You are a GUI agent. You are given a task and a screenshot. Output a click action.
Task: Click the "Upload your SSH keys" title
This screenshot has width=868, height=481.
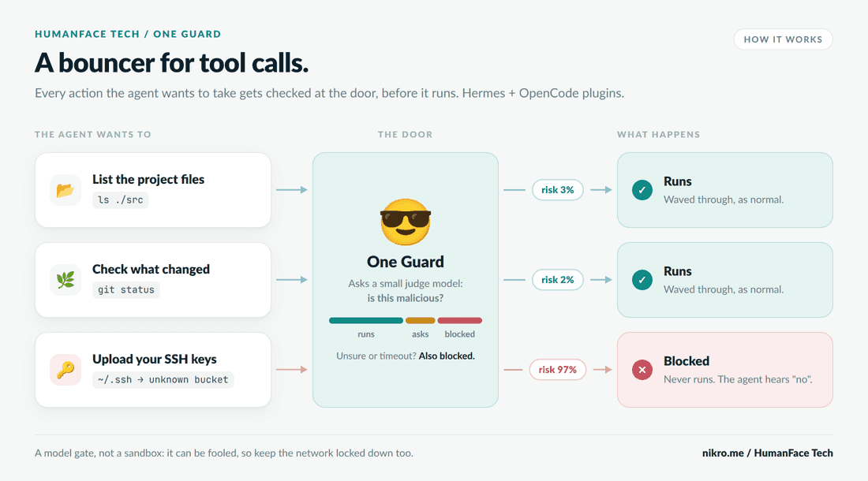[x=155, y=360]
